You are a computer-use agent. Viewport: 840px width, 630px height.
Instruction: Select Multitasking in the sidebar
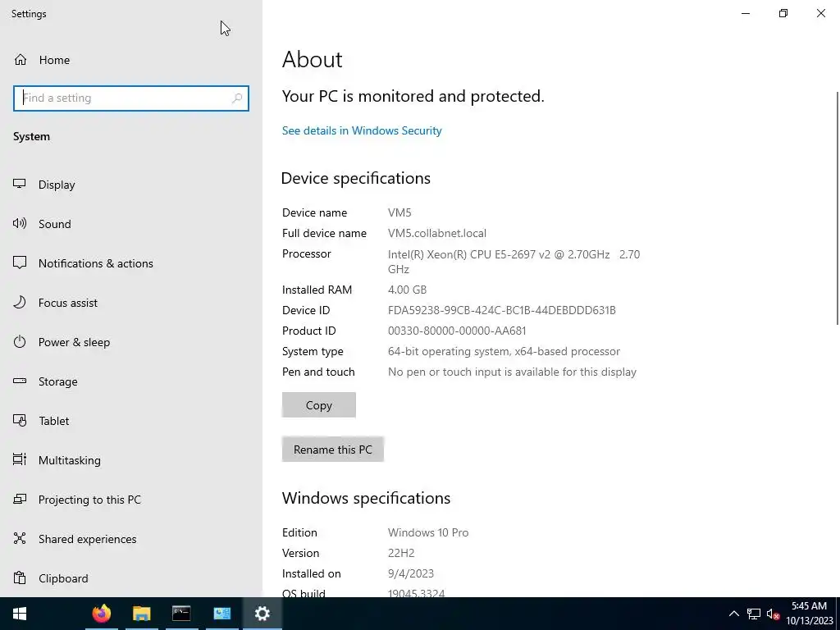[131, 460]
